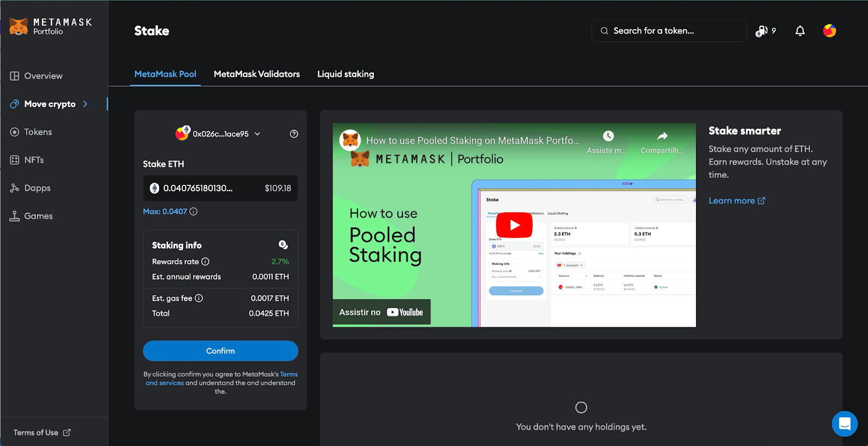Click Max: 0.0407 to stake maximum
Image resolution: width=868 pixels, height=446 pixels.
point(165,211)
